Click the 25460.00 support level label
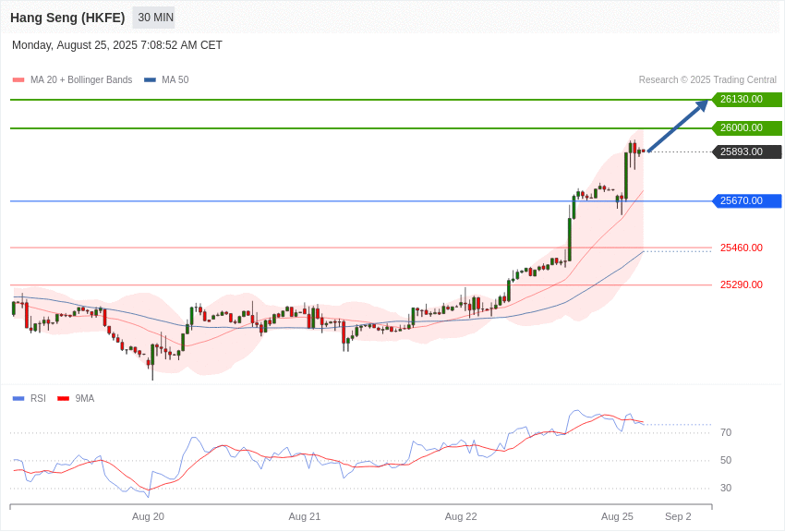 coord(742,248)
